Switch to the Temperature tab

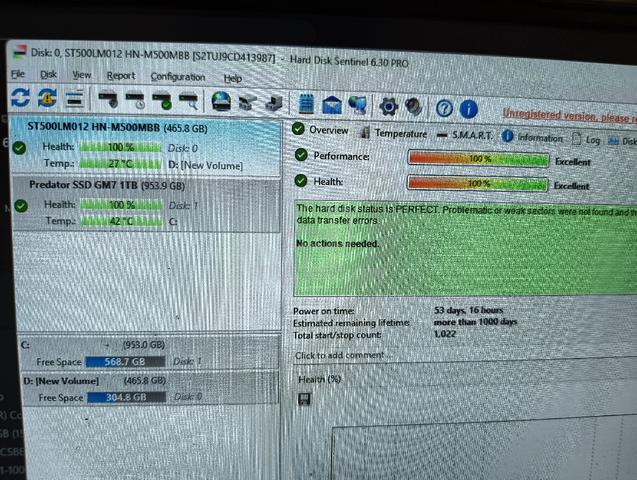click(394, 133)
